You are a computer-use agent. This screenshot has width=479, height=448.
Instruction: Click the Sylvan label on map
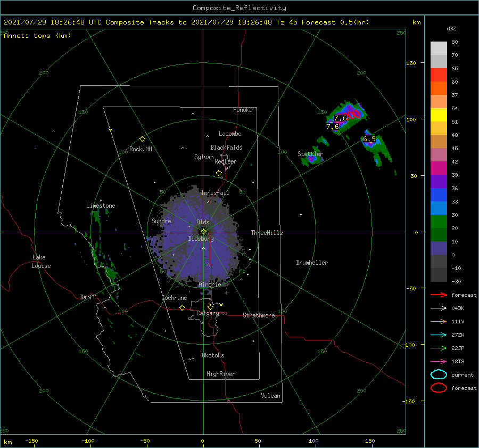pyautogui.click(x=204, y=157)
